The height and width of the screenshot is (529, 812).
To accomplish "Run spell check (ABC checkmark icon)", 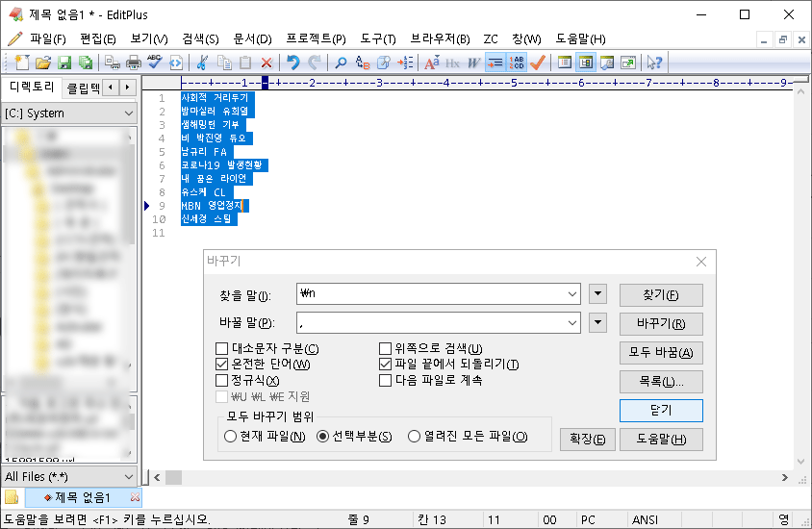I will coord(154,63).
